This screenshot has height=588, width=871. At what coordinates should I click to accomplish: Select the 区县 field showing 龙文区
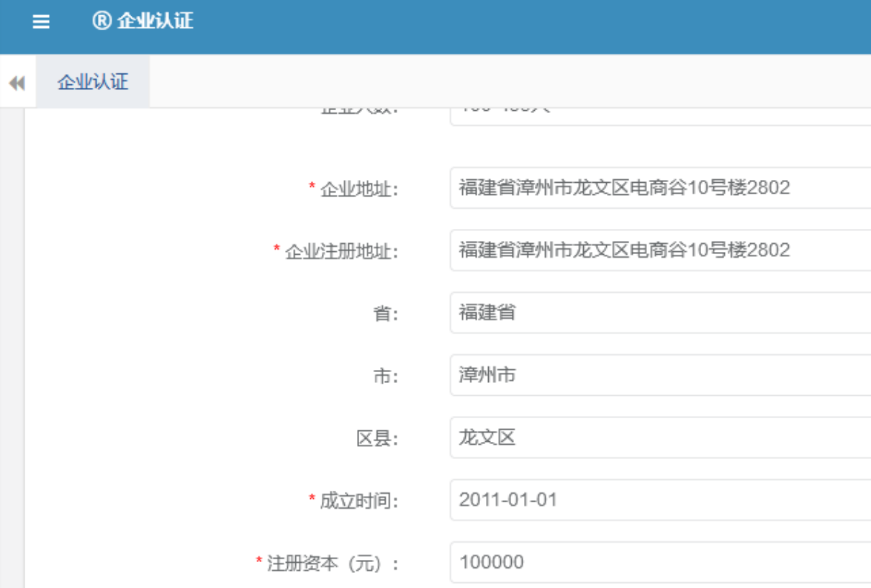(x=659, y=438)
